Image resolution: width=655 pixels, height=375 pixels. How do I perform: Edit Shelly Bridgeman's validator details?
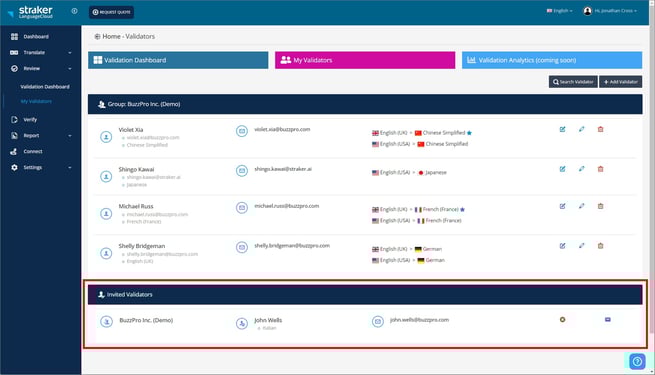click(562, 246)
